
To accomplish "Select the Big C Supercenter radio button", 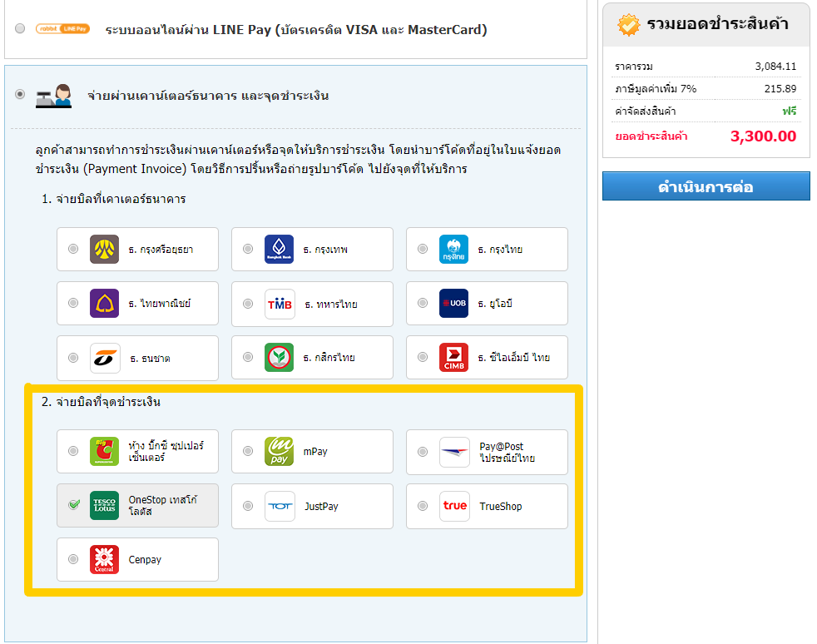I will click(73, 451).
